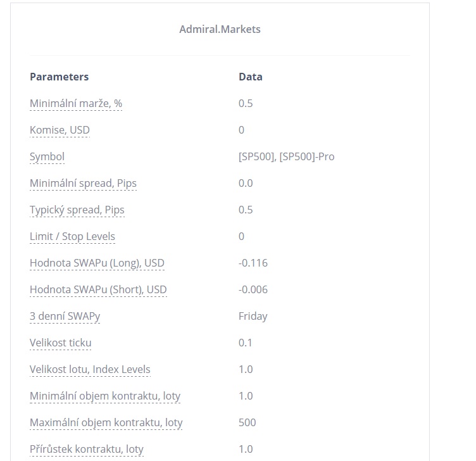Click the Velikost lotu, Index Levels label
This screenshot has height=461, width=476.
tap(90, 370)
